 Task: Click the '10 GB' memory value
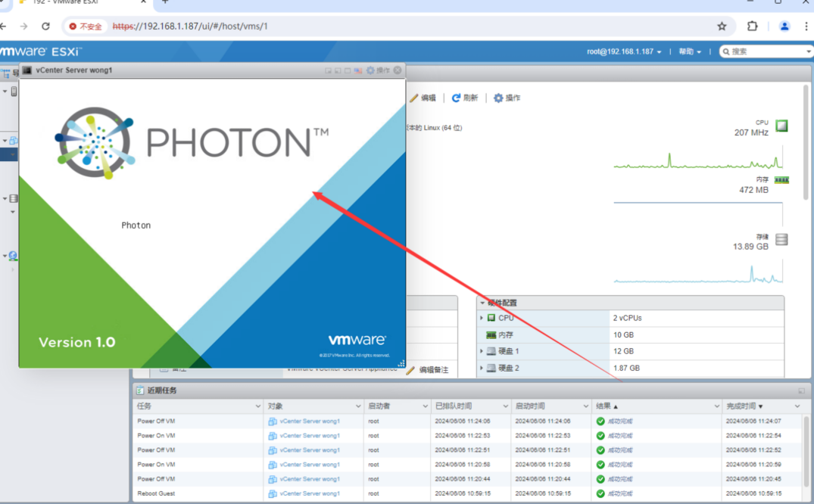(x=623, y=334)
